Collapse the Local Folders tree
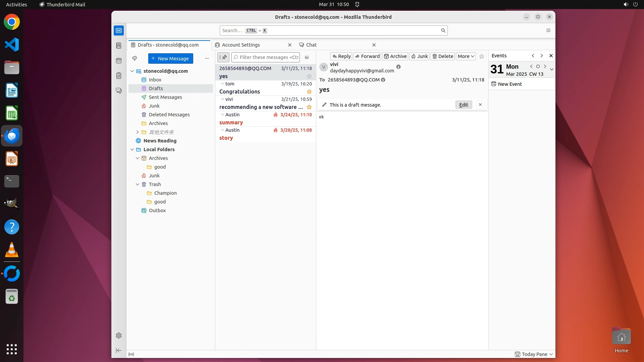The image size is (644, 362). coord(132,149)
